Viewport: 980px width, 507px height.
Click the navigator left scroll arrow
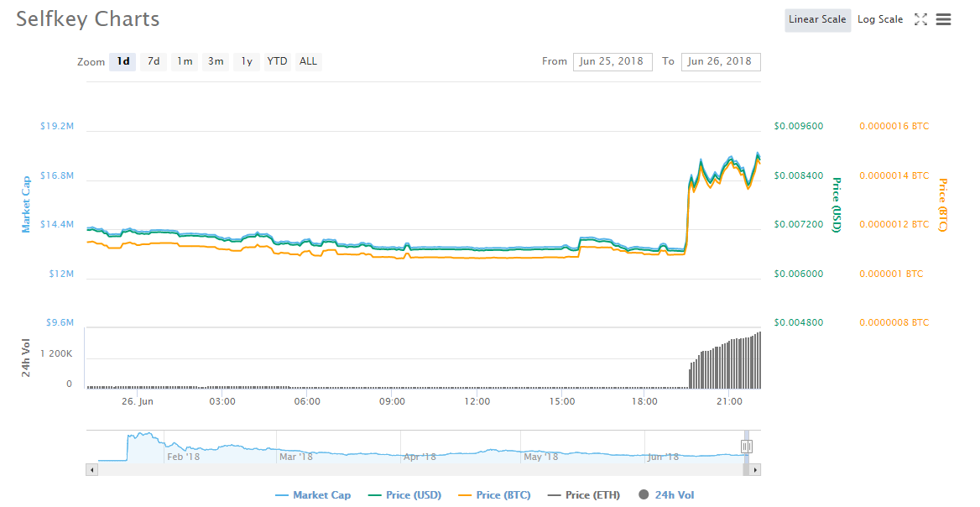coord(92,469)
